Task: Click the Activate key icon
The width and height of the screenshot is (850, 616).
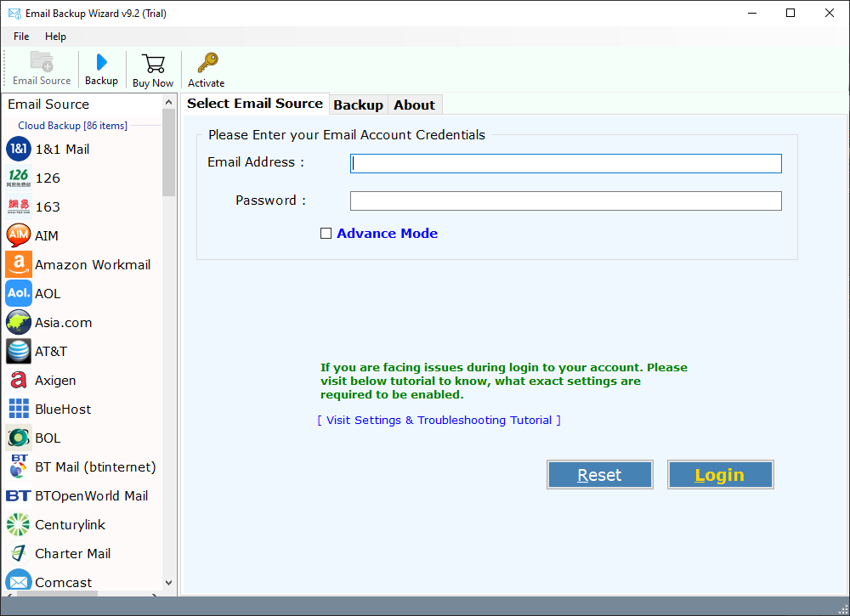Action: tap(207, 63)
